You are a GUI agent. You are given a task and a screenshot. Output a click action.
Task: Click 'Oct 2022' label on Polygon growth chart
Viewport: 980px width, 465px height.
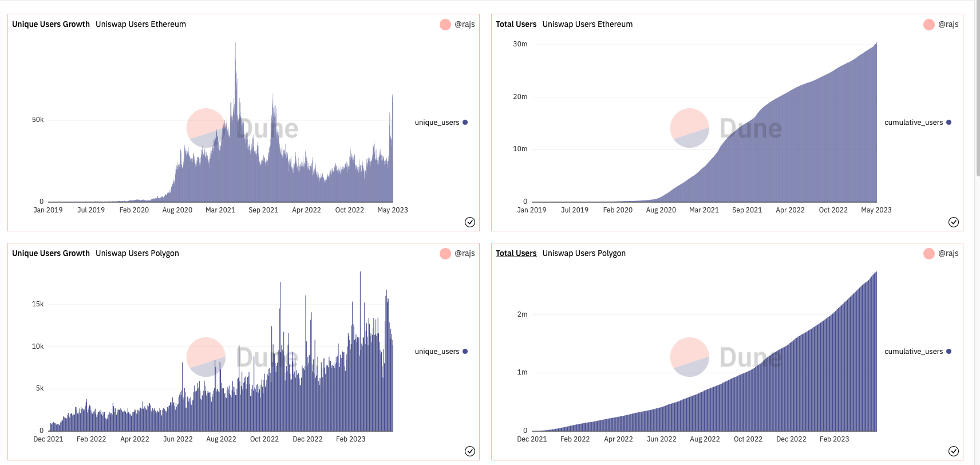pyautogui.click(x=264, y=439)
